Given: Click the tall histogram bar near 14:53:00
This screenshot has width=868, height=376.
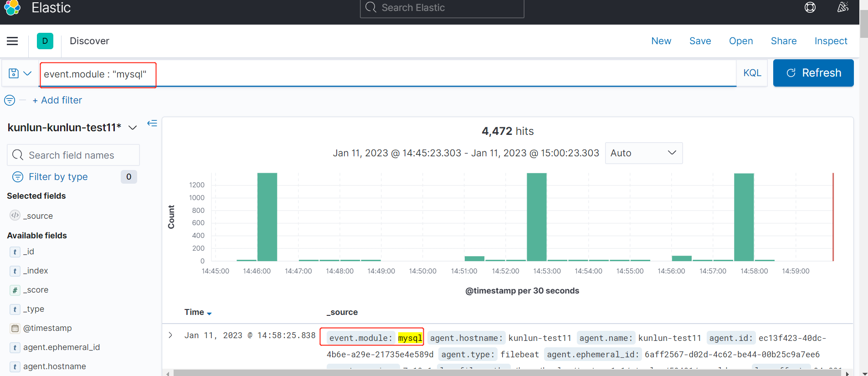Looking at the screenshot, I should coord(537,217).
